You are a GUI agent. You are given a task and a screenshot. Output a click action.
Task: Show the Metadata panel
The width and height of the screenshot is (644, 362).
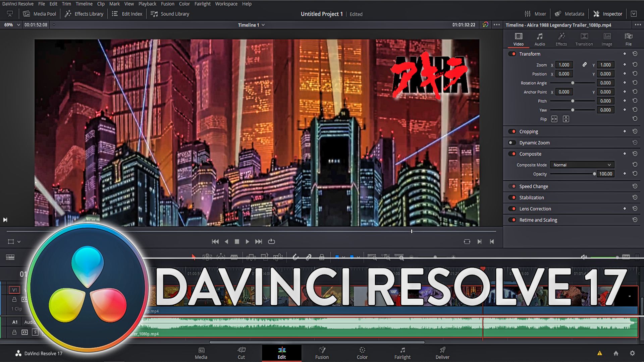(569, 14)
